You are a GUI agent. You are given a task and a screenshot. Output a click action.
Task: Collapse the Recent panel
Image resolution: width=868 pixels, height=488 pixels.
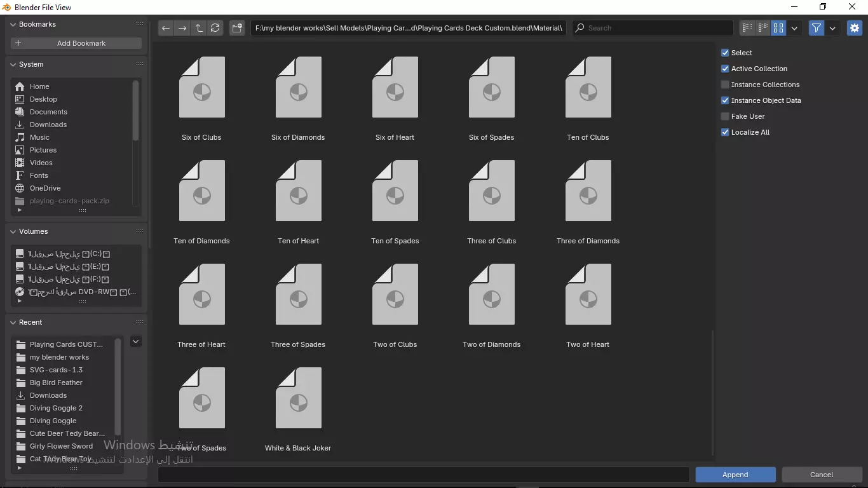13,322
